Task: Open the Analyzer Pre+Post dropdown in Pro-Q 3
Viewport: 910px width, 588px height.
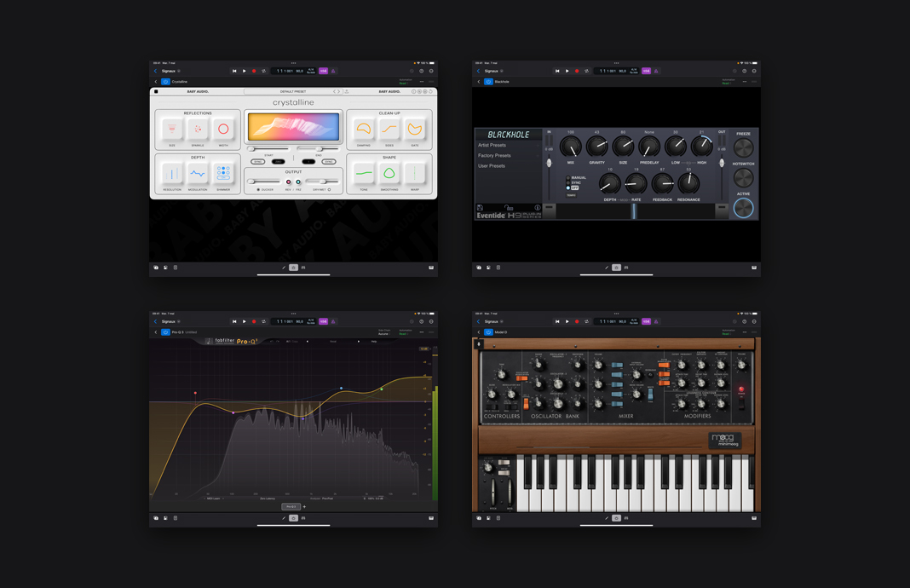Action: point(326,497)
